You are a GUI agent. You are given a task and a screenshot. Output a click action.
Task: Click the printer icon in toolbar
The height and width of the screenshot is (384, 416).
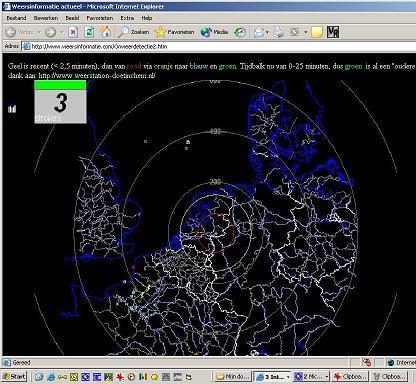pos(278,32)
